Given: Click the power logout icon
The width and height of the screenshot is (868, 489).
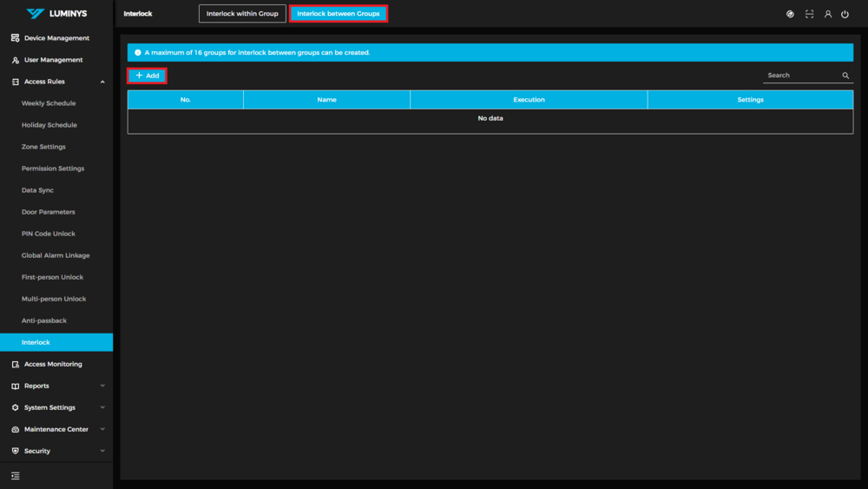Looking at the screenshot, I should pos(845,14).
